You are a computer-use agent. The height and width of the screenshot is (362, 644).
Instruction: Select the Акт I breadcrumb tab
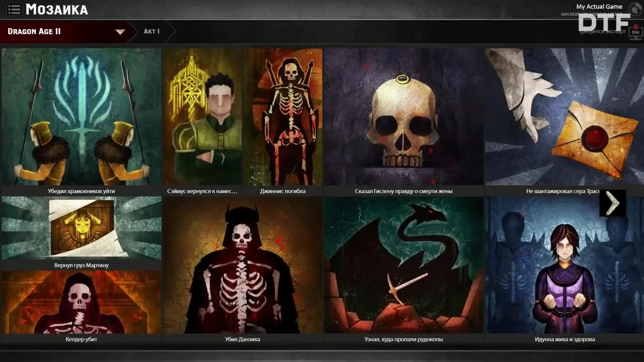151,31
